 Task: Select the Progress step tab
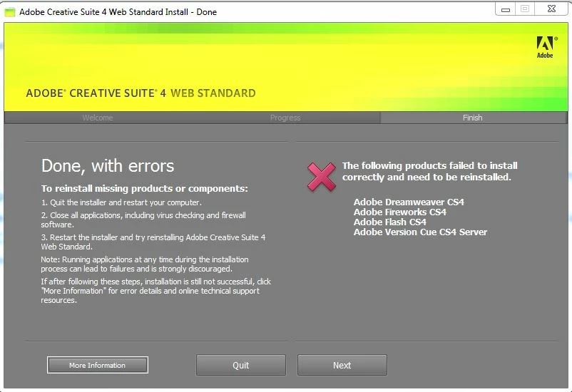(x=285, y=118)
